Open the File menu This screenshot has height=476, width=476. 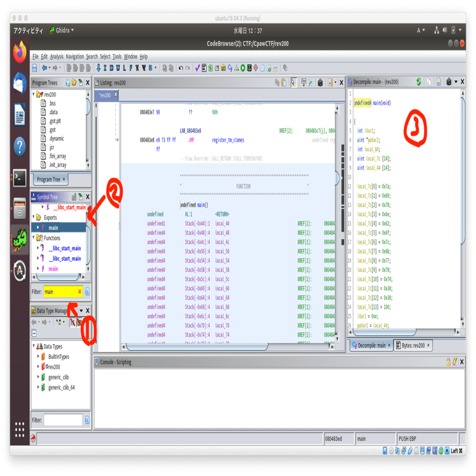[36, 57]
